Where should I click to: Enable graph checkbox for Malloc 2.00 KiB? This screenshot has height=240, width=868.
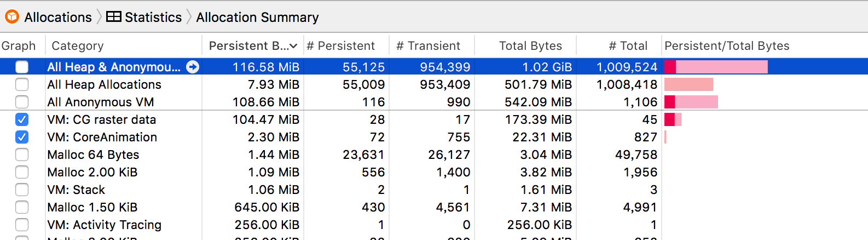tap(22, 172)
